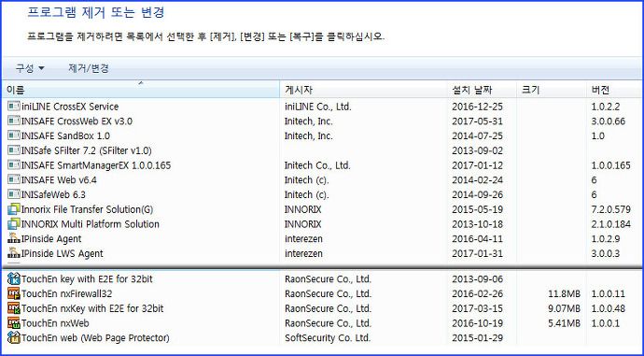The height and width of the screenshot is (356, 644).
Task: Click the TouchEn nxKey with E2E icon
Action: point(14,308)
